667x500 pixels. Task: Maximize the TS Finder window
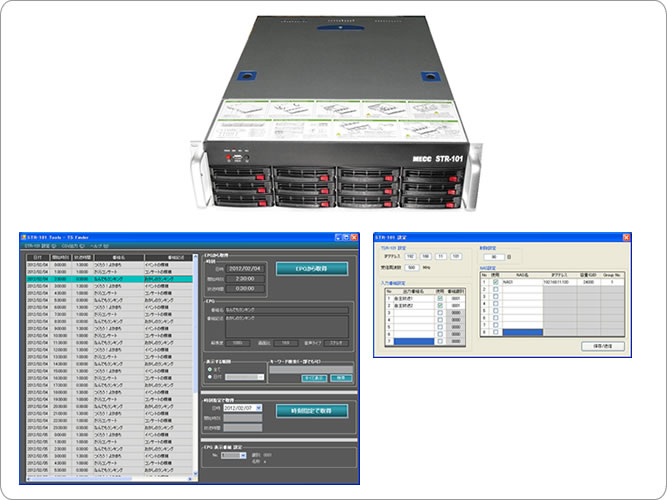345,235
